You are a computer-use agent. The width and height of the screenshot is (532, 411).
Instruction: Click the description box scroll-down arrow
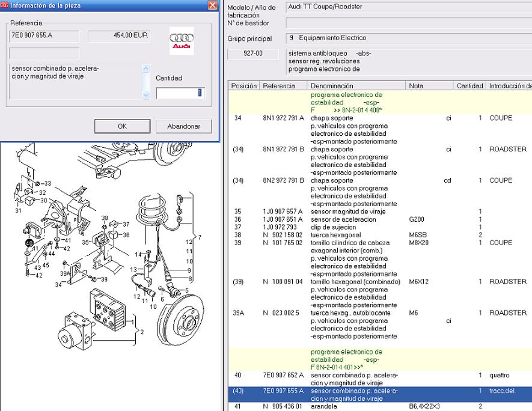coord(146,96)
